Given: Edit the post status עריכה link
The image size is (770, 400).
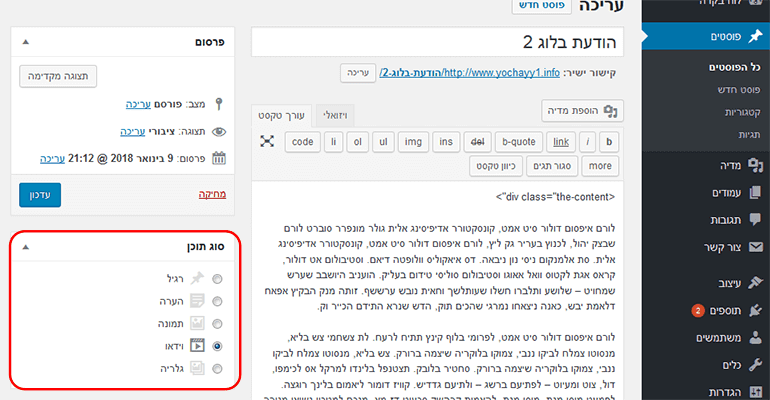Looking at the screenshot, I should (138, 104).
